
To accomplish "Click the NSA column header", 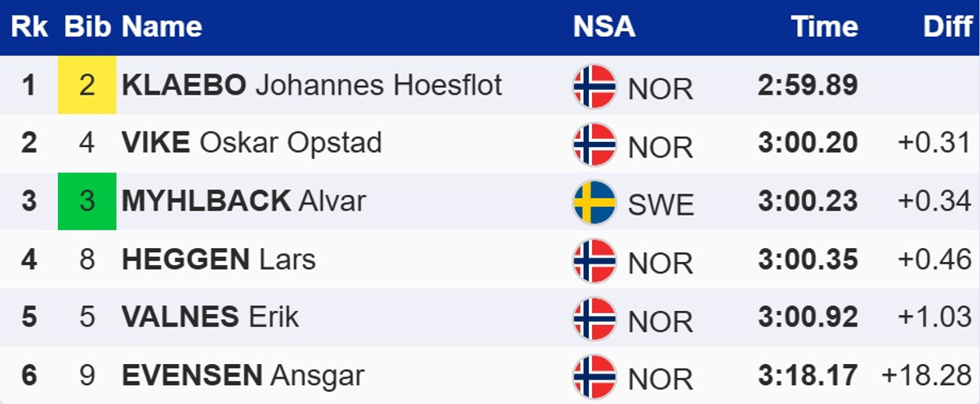I will [x=604, y=27].
